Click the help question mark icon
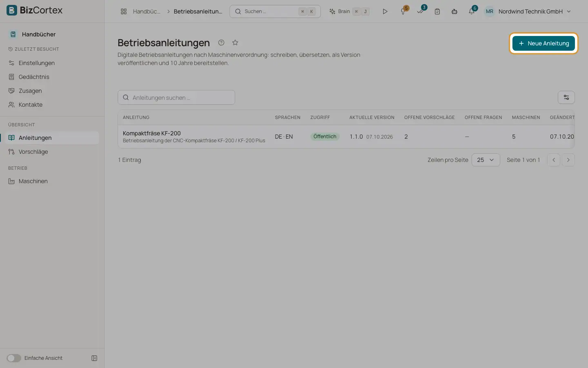This screenshot has width=588, height=368. click(221, 43)
